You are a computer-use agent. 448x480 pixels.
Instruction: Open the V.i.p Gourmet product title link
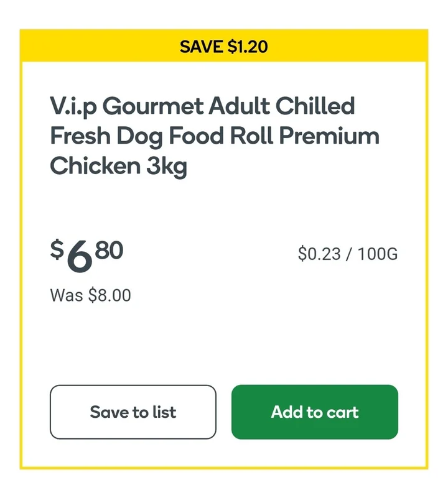tap(214, 136)
